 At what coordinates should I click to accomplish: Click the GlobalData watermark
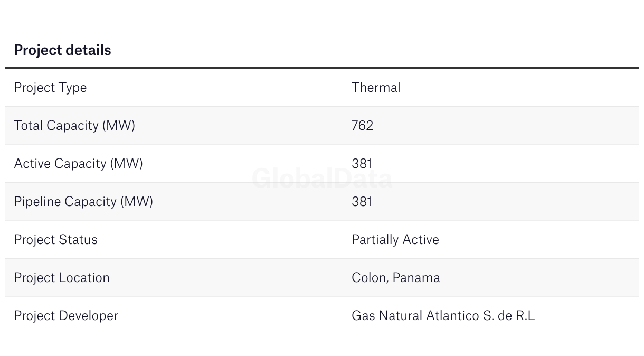point(322,179)
